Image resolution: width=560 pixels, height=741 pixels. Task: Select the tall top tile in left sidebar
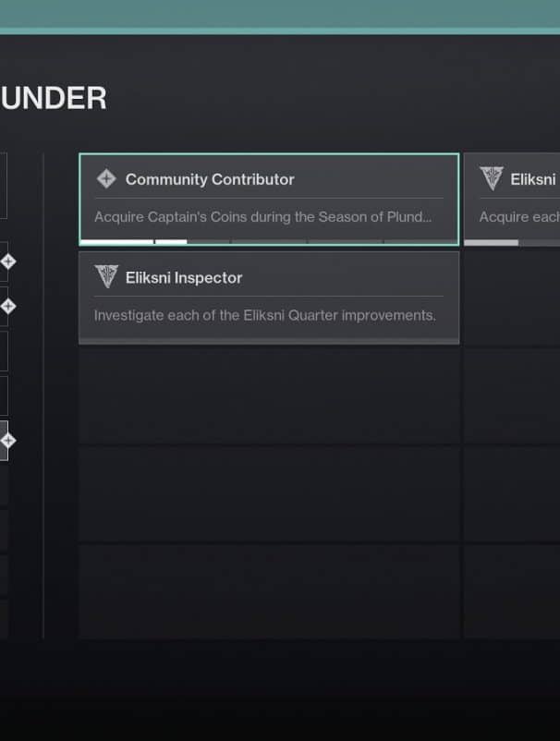tap(3, 185)
